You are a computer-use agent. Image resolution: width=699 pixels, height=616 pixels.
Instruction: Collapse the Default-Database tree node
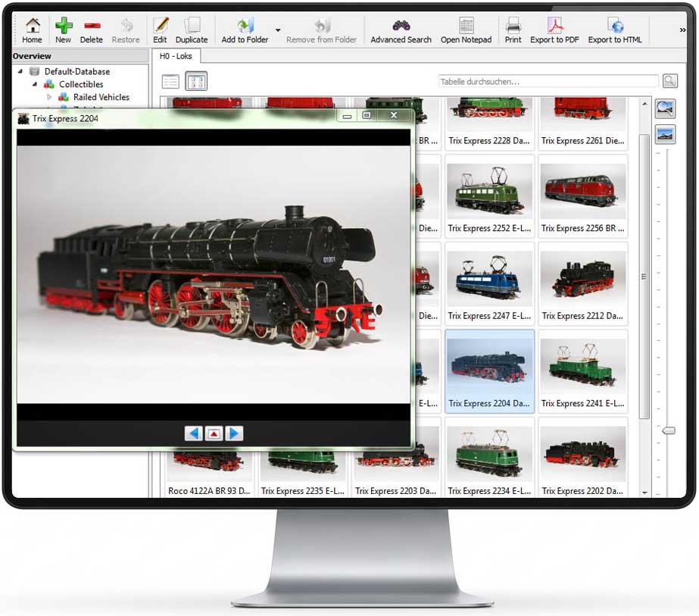click(20, 71)
